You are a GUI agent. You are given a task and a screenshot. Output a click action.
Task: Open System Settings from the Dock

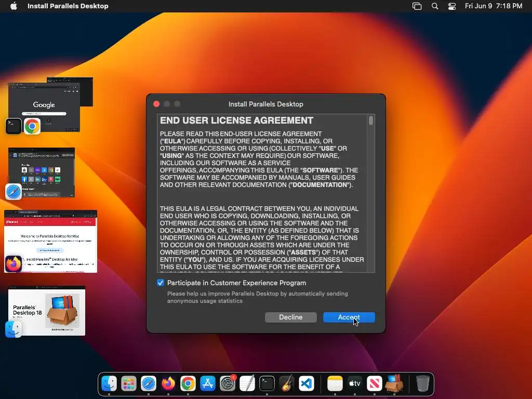[x=228, y=383]
